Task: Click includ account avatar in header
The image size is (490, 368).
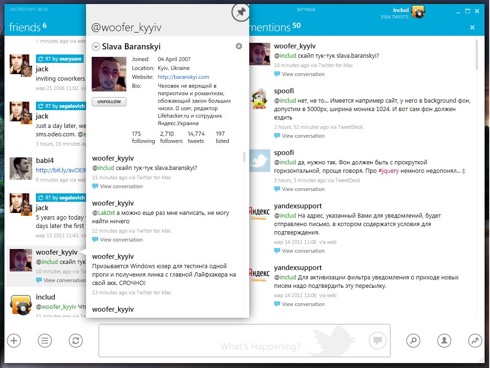Action: [x=418, y=12]
